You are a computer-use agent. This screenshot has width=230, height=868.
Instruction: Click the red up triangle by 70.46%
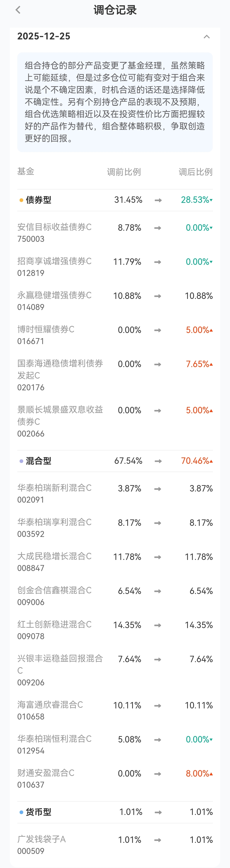[x=211, y=461]
